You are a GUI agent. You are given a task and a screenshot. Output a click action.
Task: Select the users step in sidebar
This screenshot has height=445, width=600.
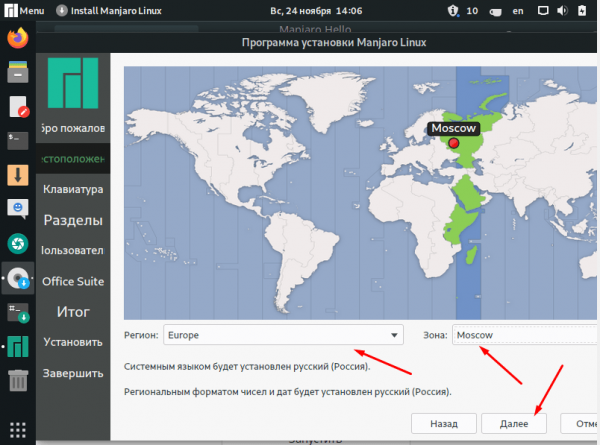coord(73,250)
